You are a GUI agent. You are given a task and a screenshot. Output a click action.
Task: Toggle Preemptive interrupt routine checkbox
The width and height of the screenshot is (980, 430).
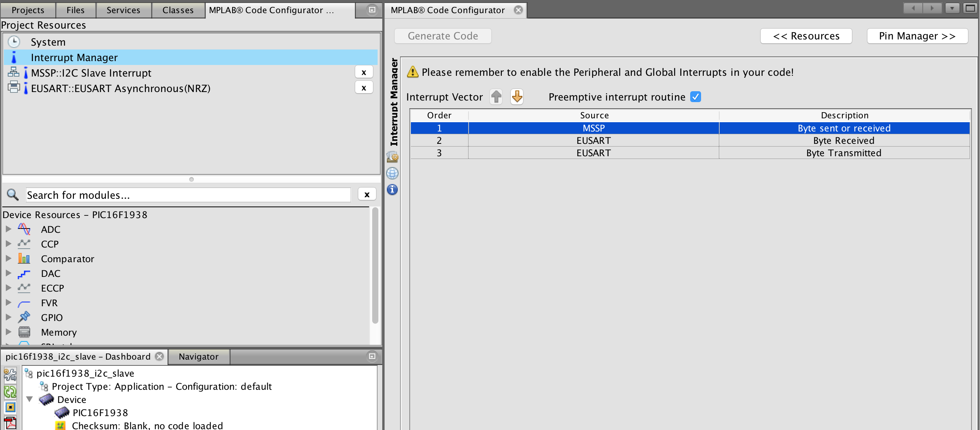[x=696, y=97]
